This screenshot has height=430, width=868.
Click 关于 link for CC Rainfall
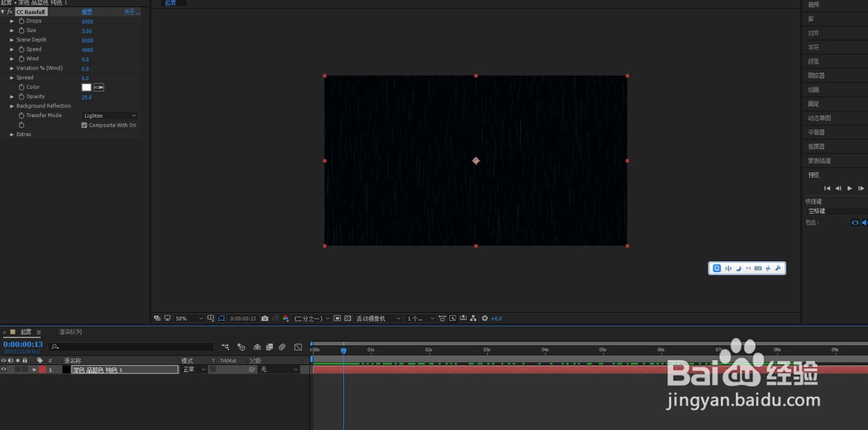click(x=132, y=12)
